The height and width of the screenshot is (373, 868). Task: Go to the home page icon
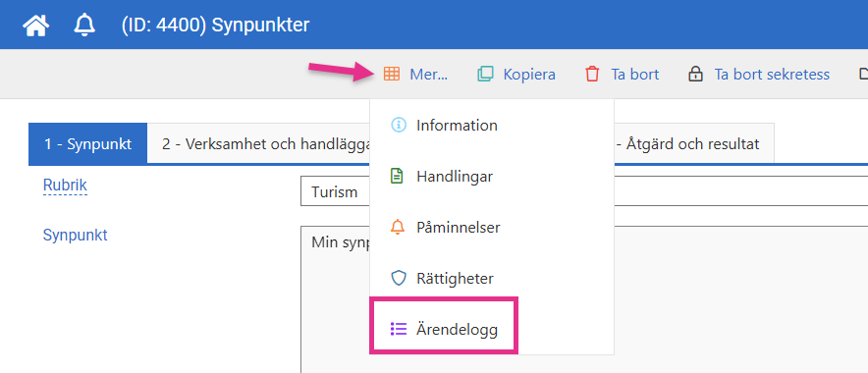pyautogui.click(x=36, y=26)
